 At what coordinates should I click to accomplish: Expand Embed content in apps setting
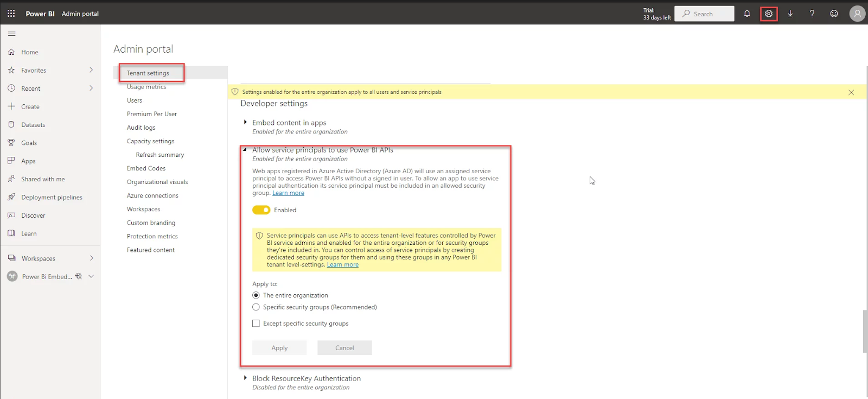tap(245, 123)
